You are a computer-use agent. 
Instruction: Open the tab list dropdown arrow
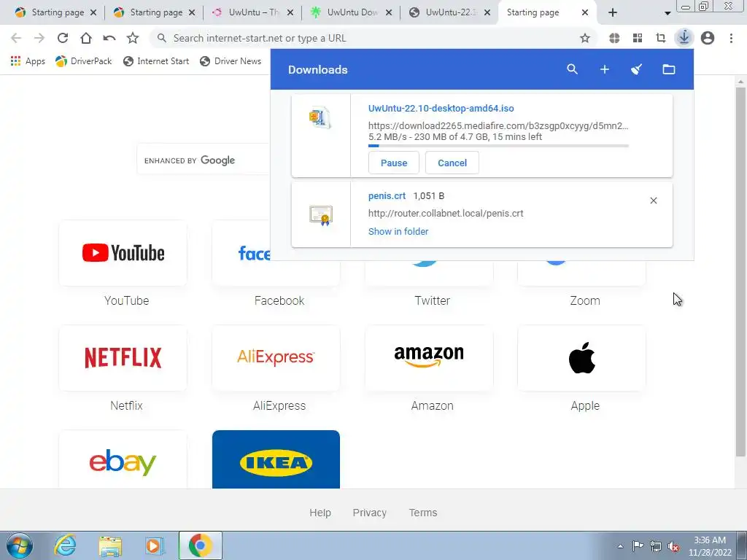point(667,13)
